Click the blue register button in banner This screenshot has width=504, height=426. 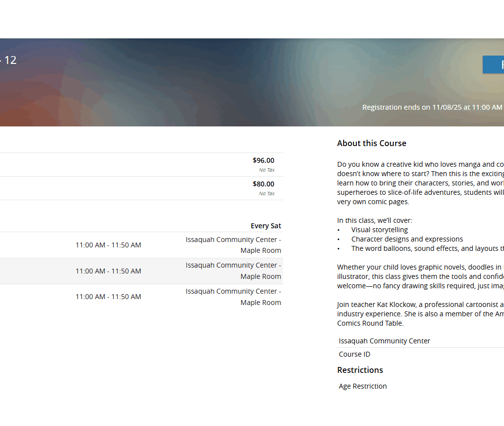coord(494,64)
